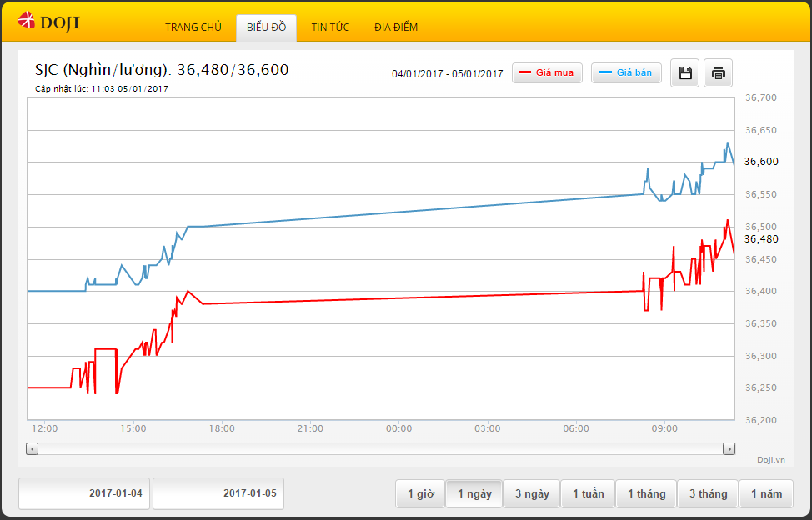Open the TIN TỨC tab
Viewport: 812px width, 520px height.
click(x=330, y=27)
